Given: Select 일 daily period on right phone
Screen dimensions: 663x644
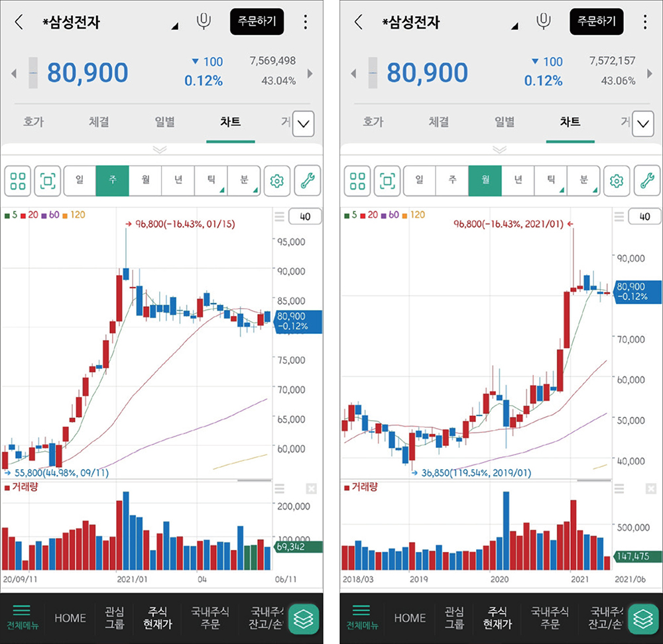Looking at the screenshot, I should 420,181.
